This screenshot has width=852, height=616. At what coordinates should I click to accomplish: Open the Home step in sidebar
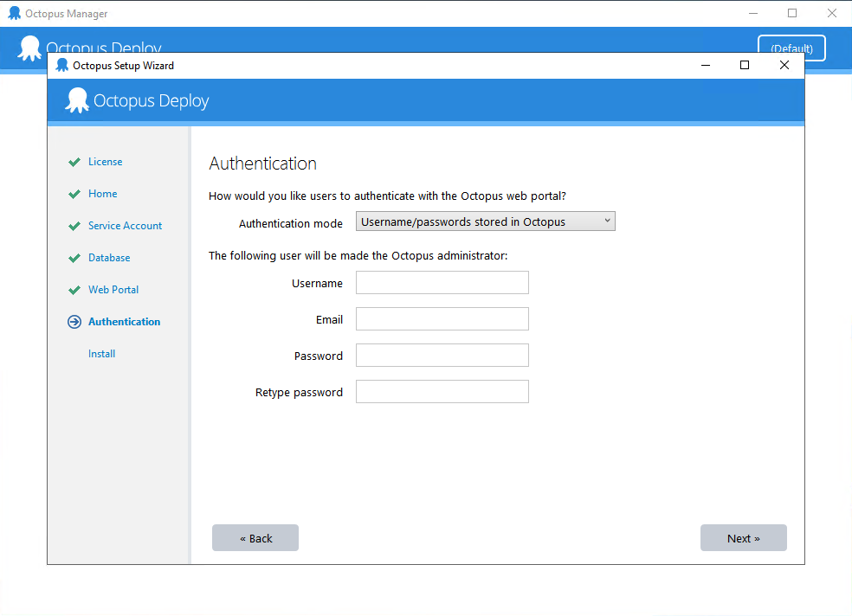tap(103, 194)
